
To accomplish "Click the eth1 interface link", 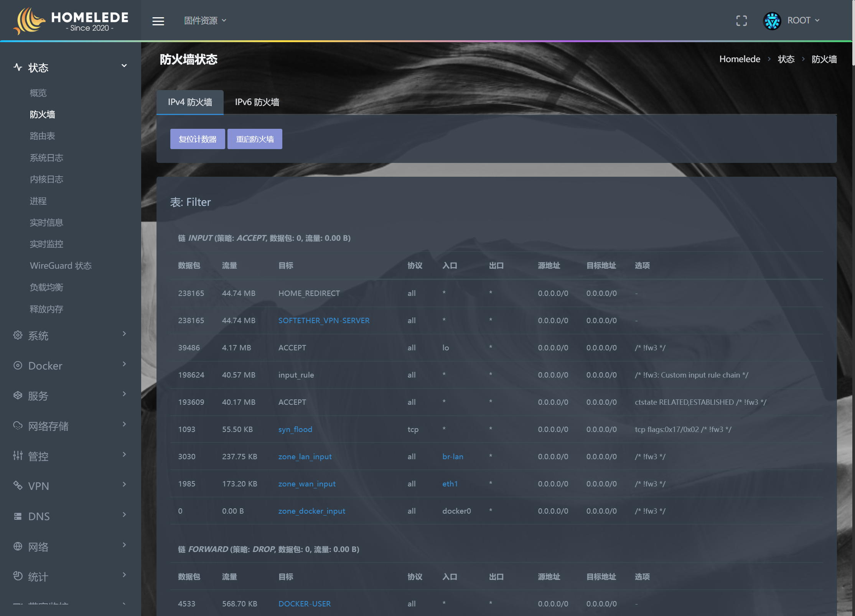I will point(450,484).
